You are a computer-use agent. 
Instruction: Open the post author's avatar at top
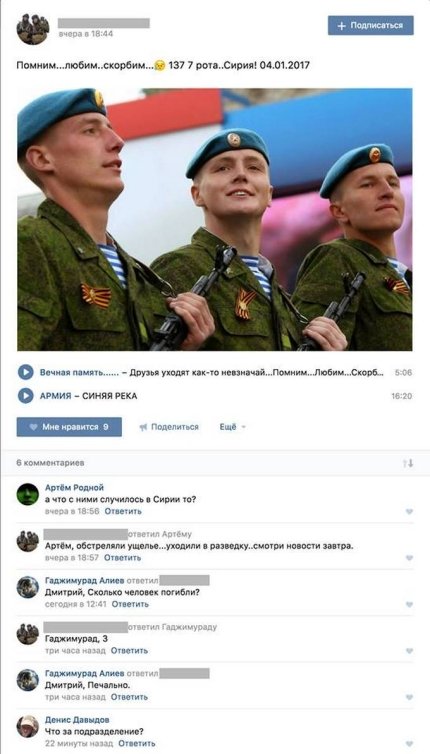tap(33, 29)
